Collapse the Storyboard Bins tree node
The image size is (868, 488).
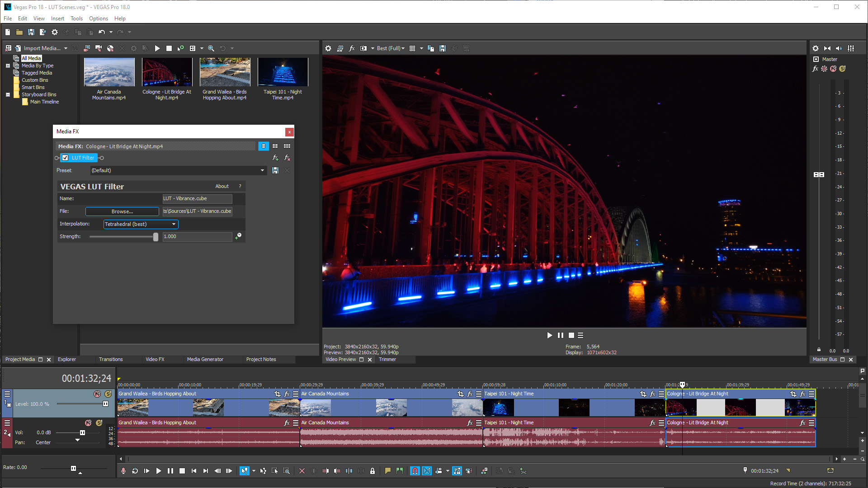coord(8,94)
